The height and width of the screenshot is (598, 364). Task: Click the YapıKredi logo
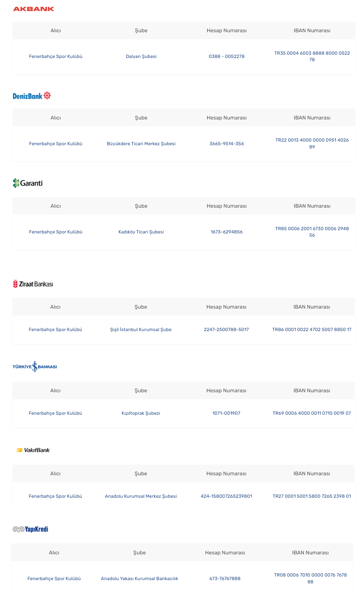[30, 529]
